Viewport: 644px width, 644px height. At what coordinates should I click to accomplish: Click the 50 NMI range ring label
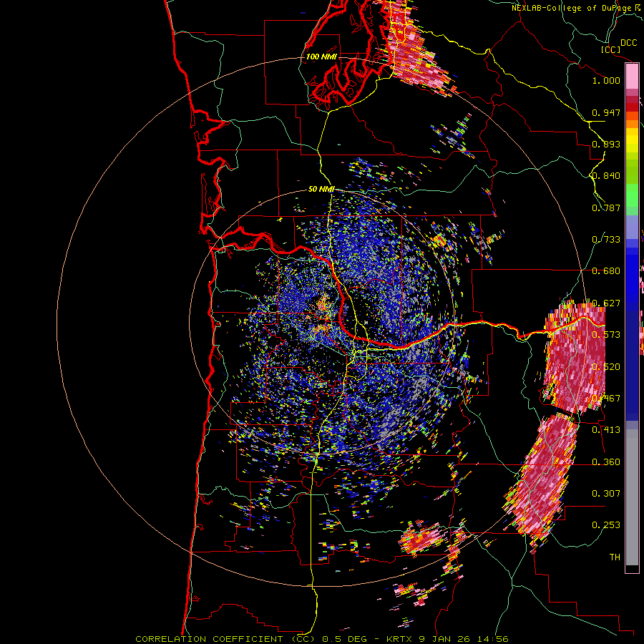pos(321,190)
